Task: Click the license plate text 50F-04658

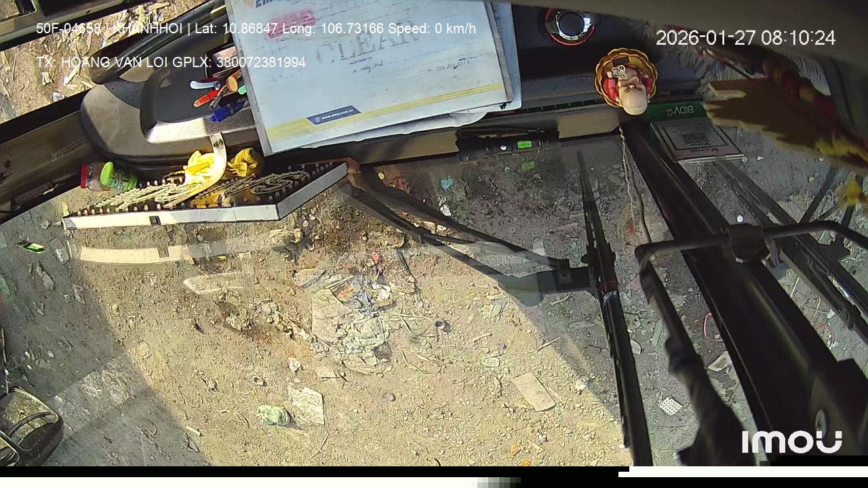Action: 68,28
